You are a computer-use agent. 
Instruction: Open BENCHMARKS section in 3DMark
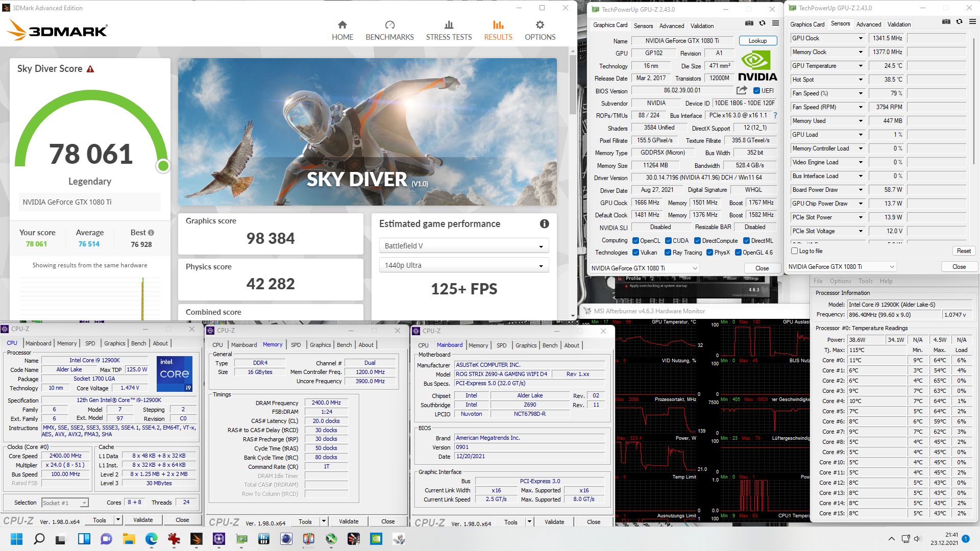[x=389, y=31]
